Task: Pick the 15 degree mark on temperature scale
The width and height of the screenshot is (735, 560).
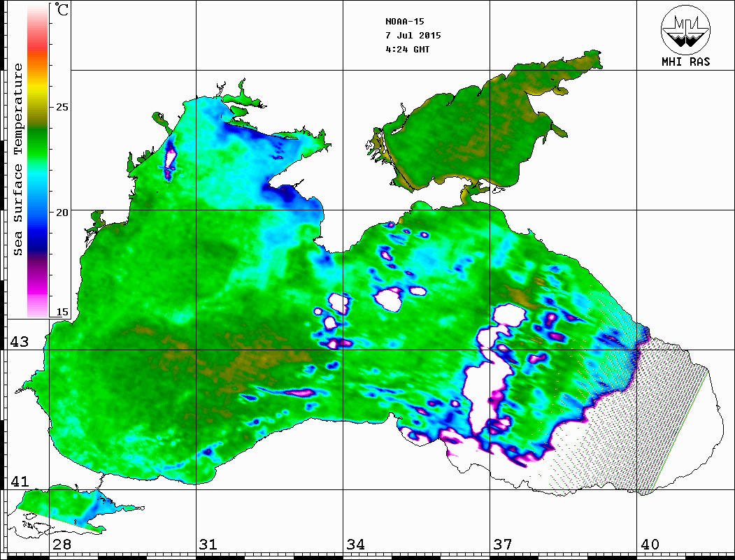Action: [x=62, y=313]
